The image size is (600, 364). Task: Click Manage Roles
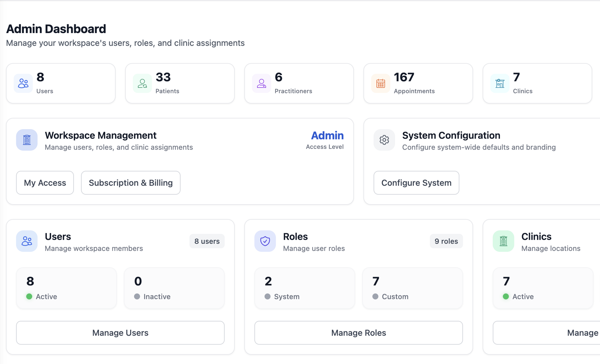[x=358, y=333]
